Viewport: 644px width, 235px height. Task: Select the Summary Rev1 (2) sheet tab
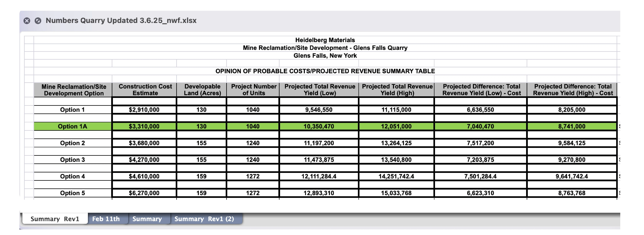pyautogui.click(x=204, y=219)
